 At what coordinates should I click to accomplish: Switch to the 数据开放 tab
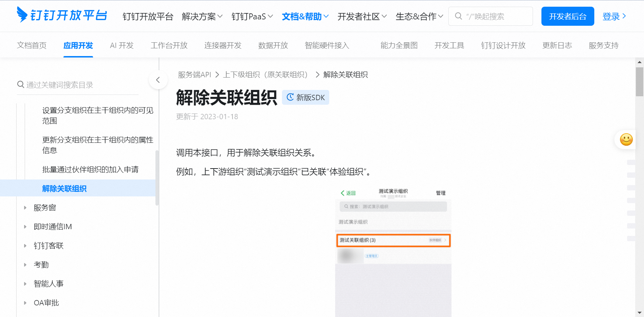click(x=273, y=45)
